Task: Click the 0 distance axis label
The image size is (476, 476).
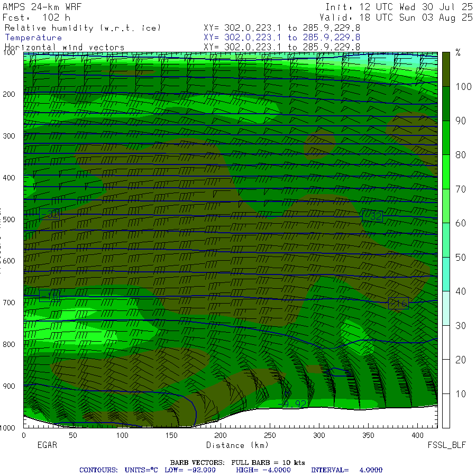Action: click(x=24, y=435)
